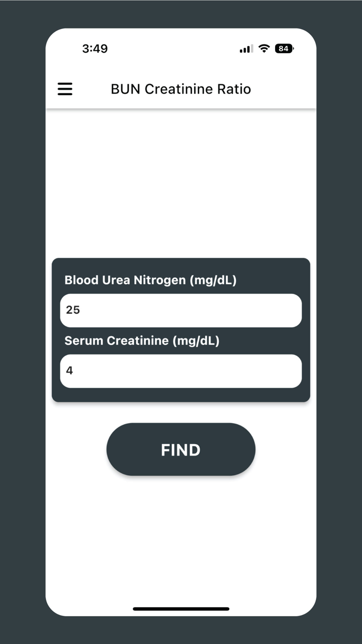Image resolution: width=362 pixels, height=644 pixels.
Task: Tap the clock showing 3:49
Action: pos(95,48)
